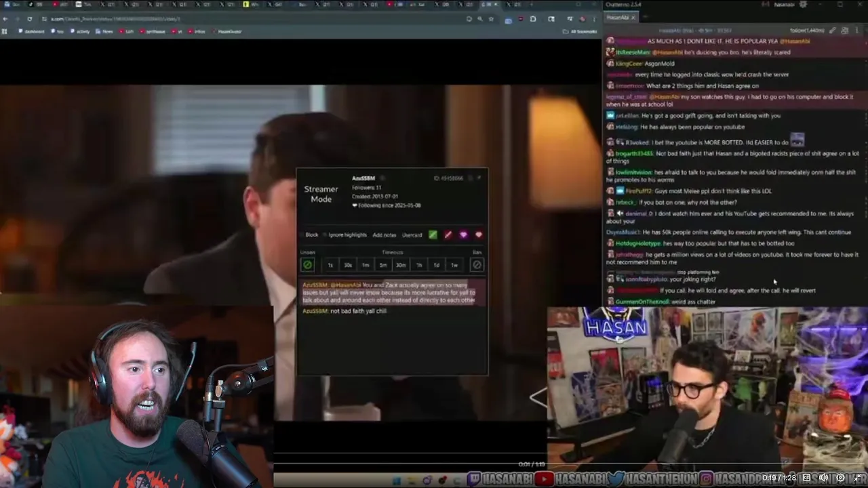Click Add notes in the usercard
Image resolution: width=868 pixels, height=488 pixels.
(384, 235)
